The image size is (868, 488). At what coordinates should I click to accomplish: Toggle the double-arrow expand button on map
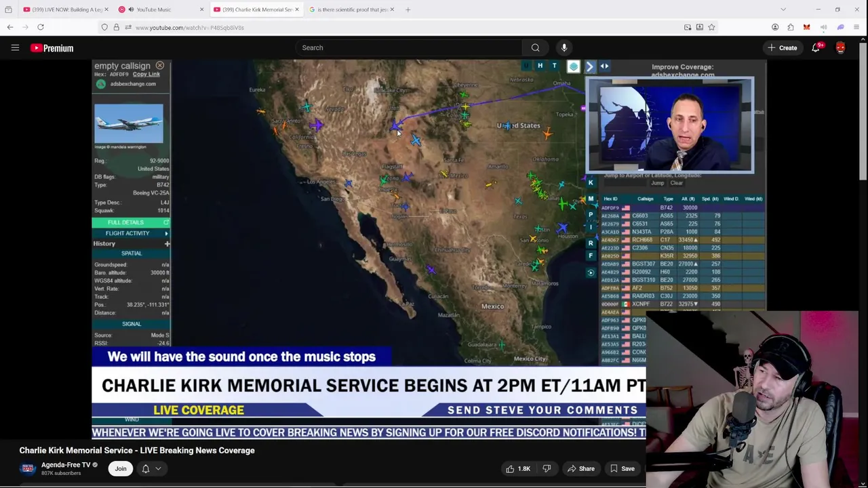point(604,66)
